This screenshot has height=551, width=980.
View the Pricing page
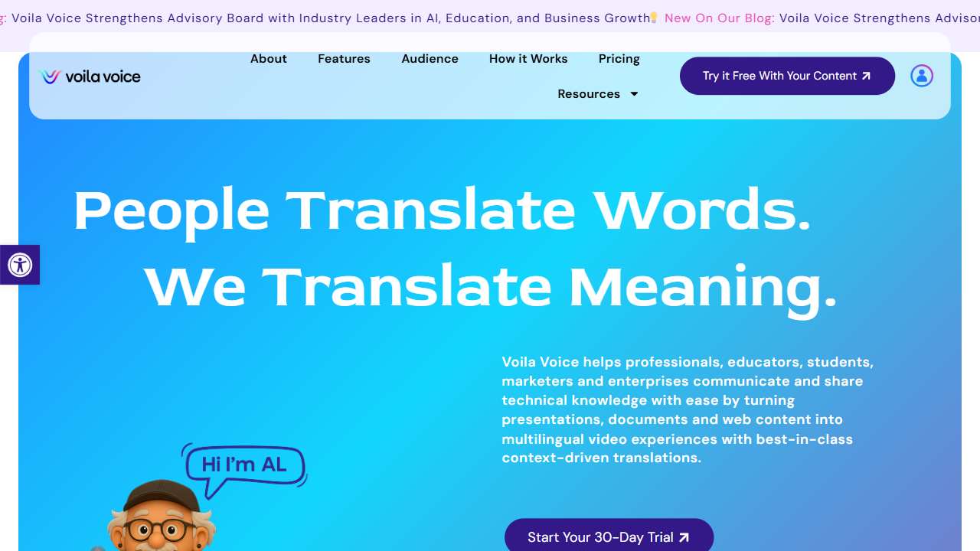point(619,59)
